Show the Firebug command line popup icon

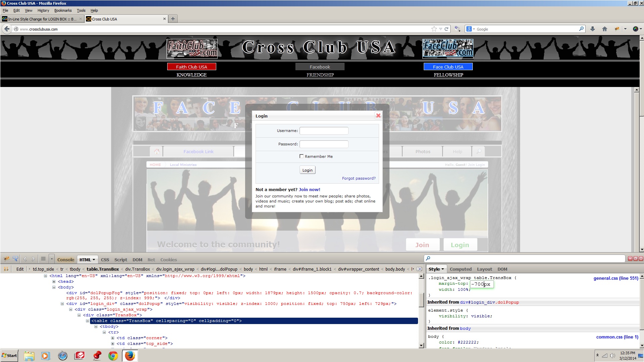pyautogui.click(x=43, y=259)
